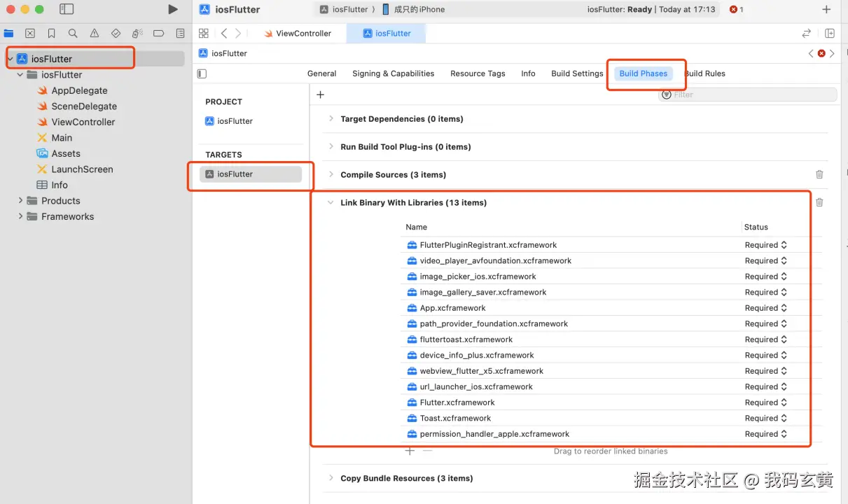848x504 pixels.
Task: Remove selected library with minus button
Action: tap(428, 451)
